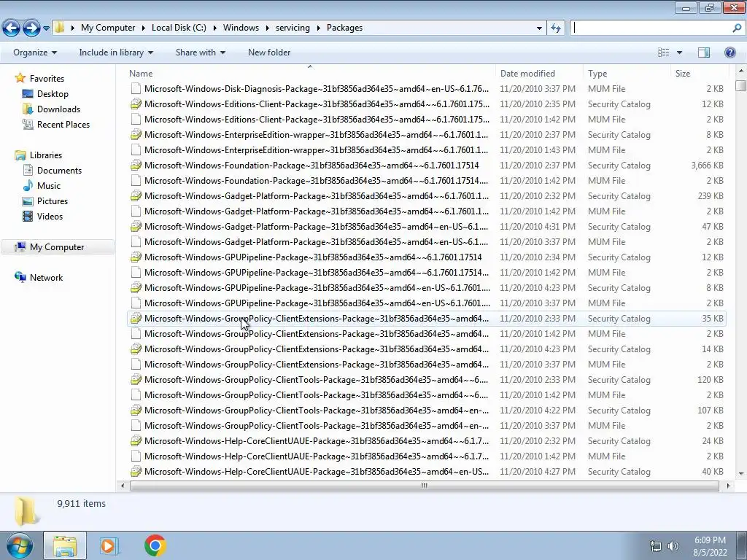
Task: Open the Organize menu
Action: 35,52
